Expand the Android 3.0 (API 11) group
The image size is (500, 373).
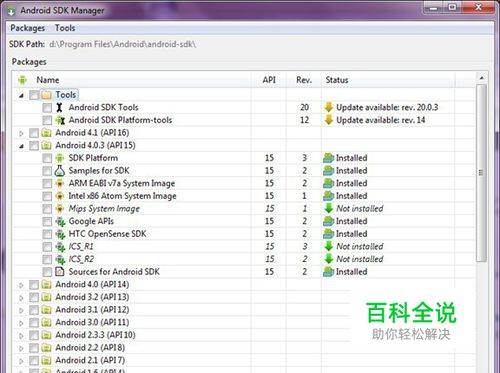[x=21, y=323]
